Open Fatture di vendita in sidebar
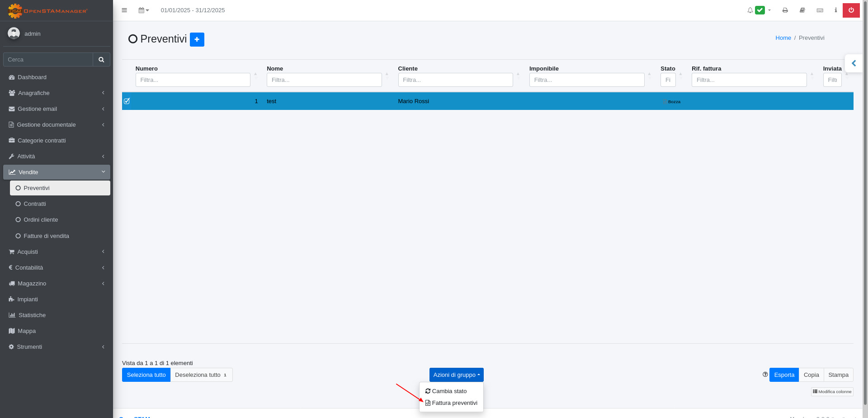 46,236
